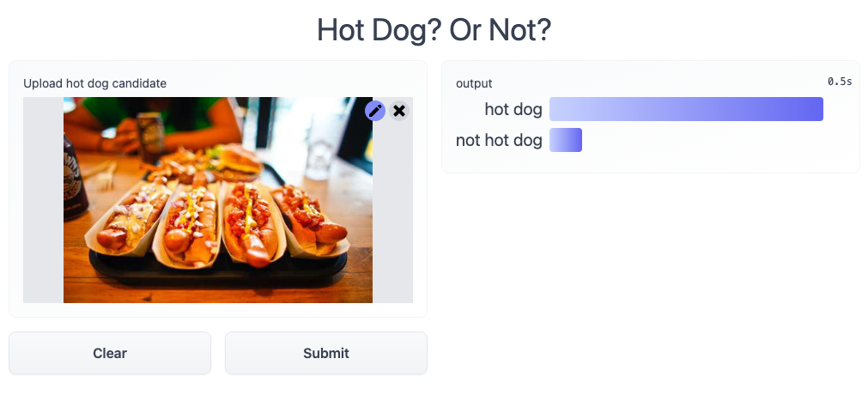The image size is (868, 395).
Task: Click the 'output' panel label
Action: (474, 83)
